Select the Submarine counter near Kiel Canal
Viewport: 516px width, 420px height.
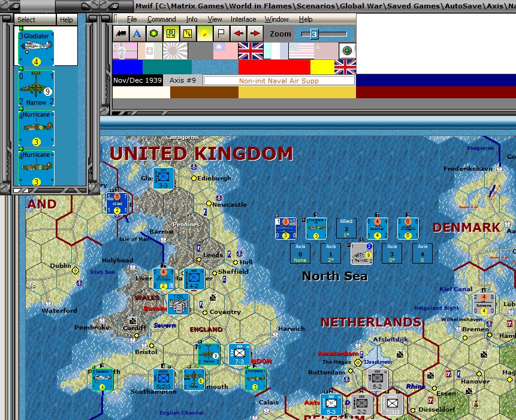[484, 304]
